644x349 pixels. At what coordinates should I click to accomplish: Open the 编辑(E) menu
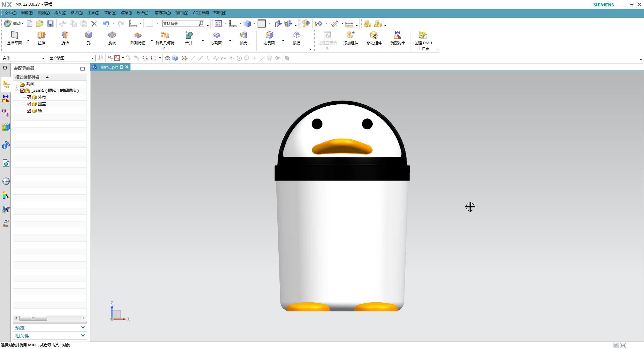pyautogui.click(x=27, y=13)
